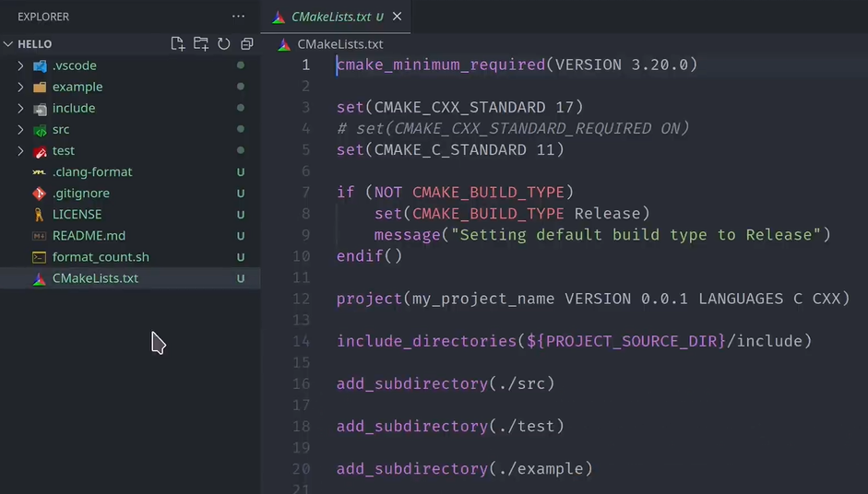Click include_directories on line 14
The width and height of the screenshot is (868, 494).
pos(426,341)
